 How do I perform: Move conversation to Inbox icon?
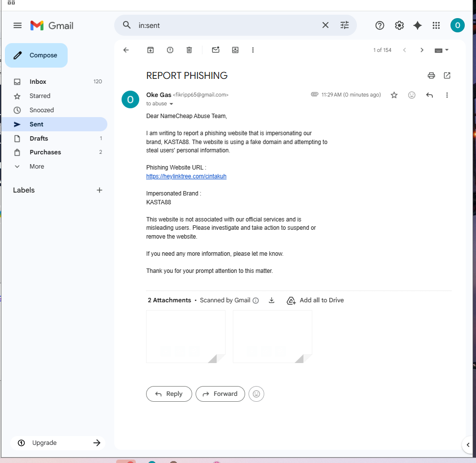point(235,50)
